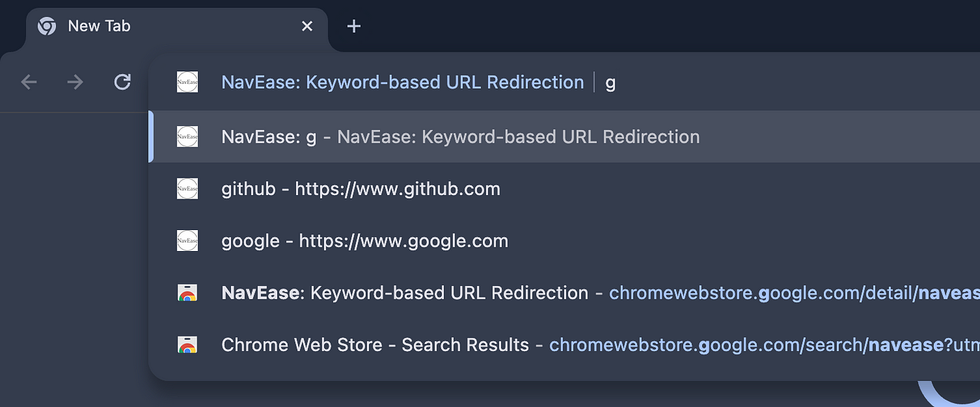Click the NavEase keyword chip in omnibox
This screenshot has height=407, width=980.
pos(402,83)
